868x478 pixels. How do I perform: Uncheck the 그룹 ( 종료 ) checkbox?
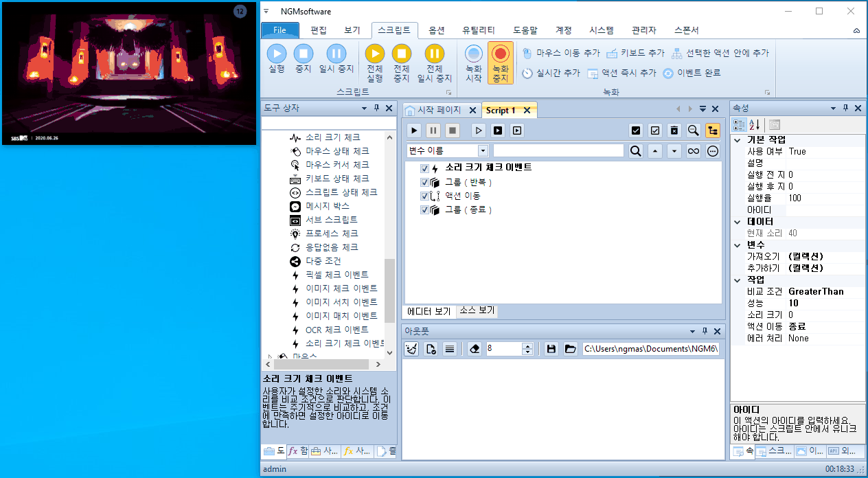coord(425,209)
